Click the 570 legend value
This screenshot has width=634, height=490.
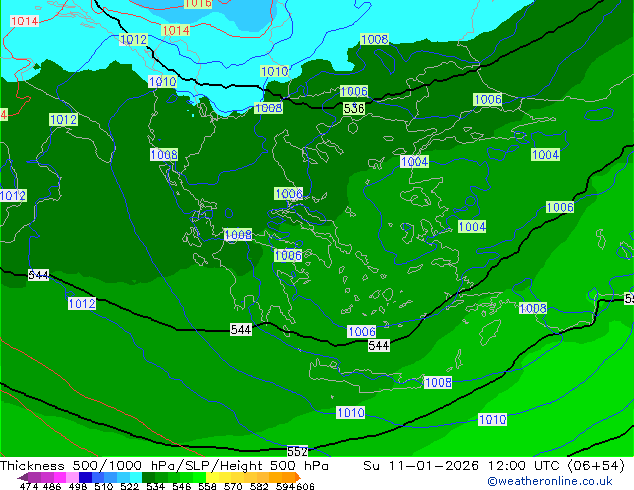233,486
